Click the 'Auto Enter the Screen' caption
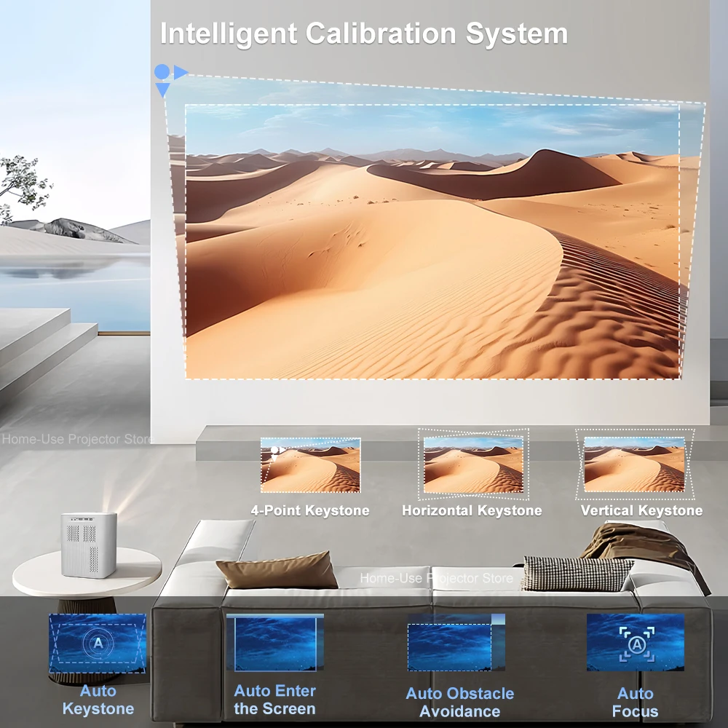The height and width of the screenshot is (728, 728). click(x=275, y=700)
